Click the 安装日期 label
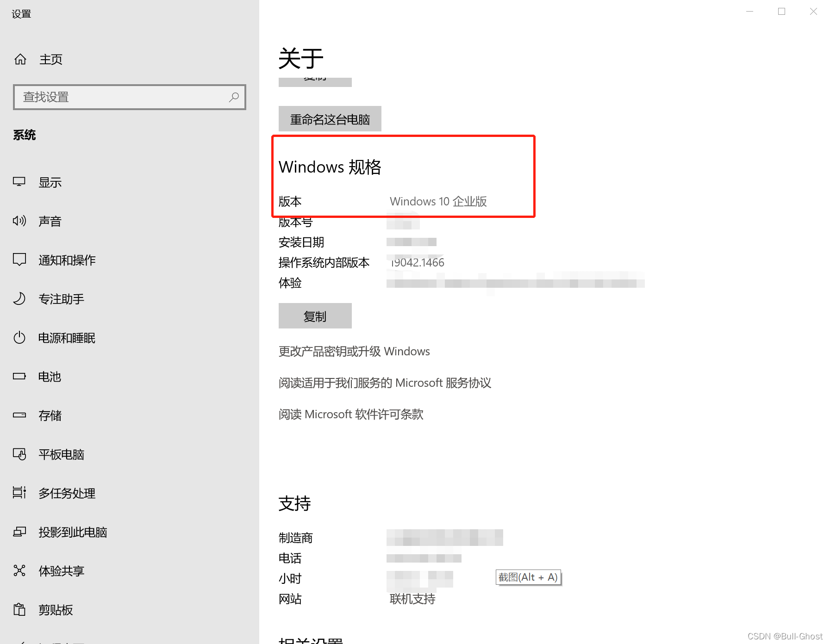 [301, 242]
